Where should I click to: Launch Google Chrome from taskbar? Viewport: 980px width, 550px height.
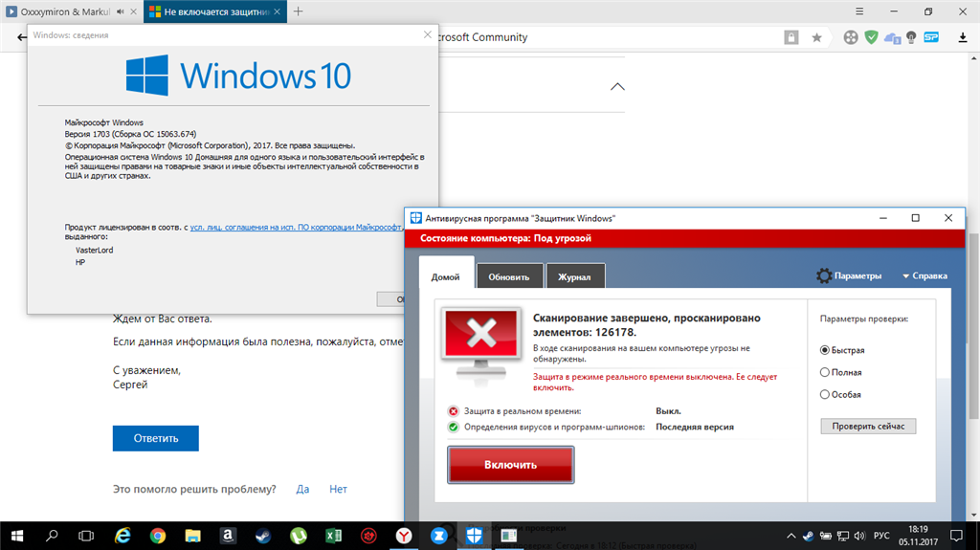tap(158, 536)
